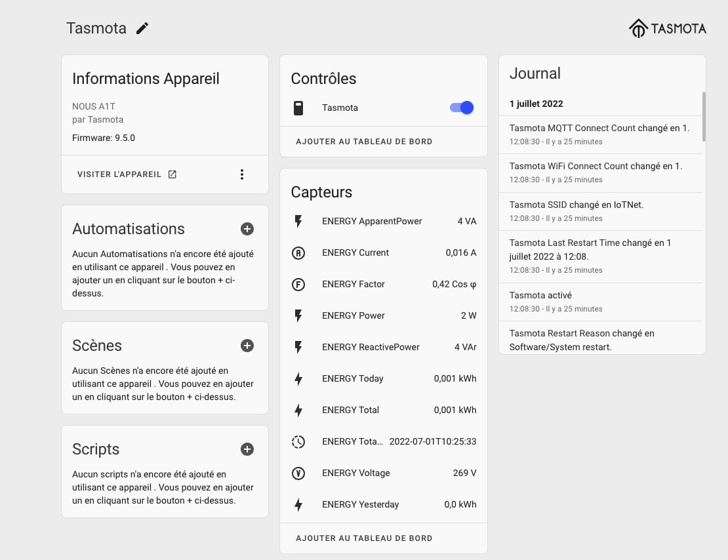The height and width of the screenshot is (560, 728).
Task: Open MQTT Connect Count journal entry
Action: tap(600, 134)
